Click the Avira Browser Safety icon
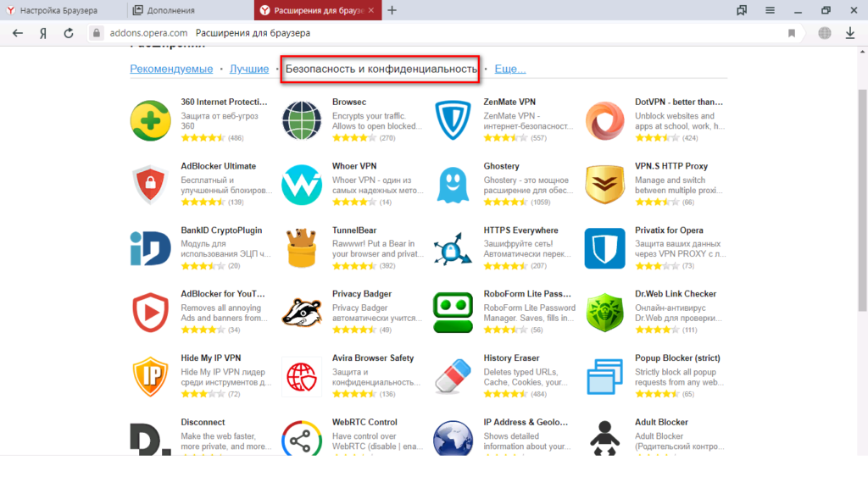This screenshot has width=868, height=488. 302,377
